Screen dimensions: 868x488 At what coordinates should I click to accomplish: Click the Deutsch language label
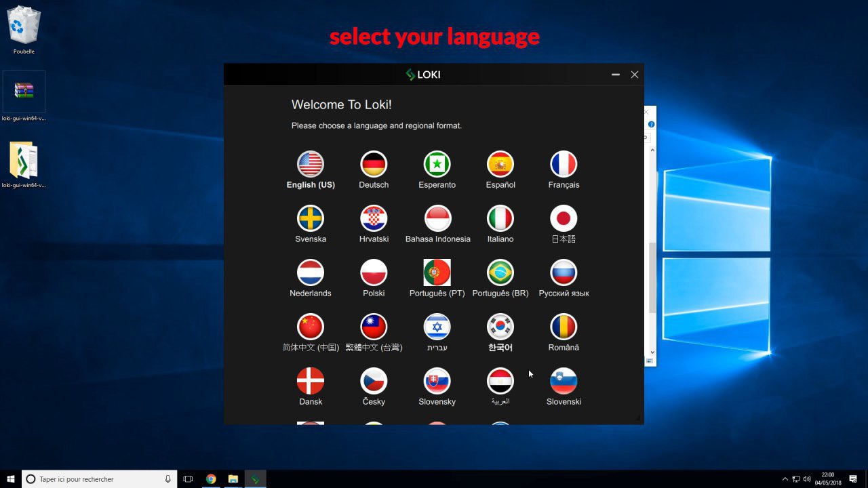click(374, 185)
